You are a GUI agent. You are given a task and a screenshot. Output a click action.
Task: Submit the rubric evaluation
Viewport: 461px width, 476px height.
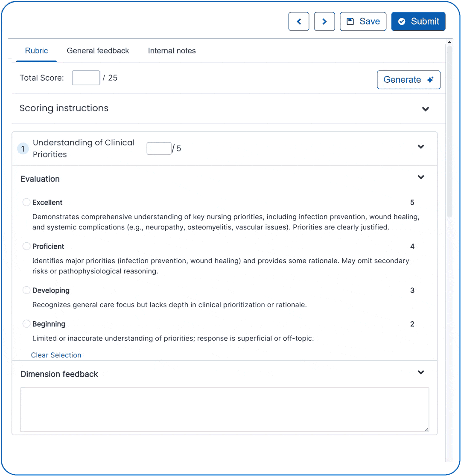(x=418, y=21)
